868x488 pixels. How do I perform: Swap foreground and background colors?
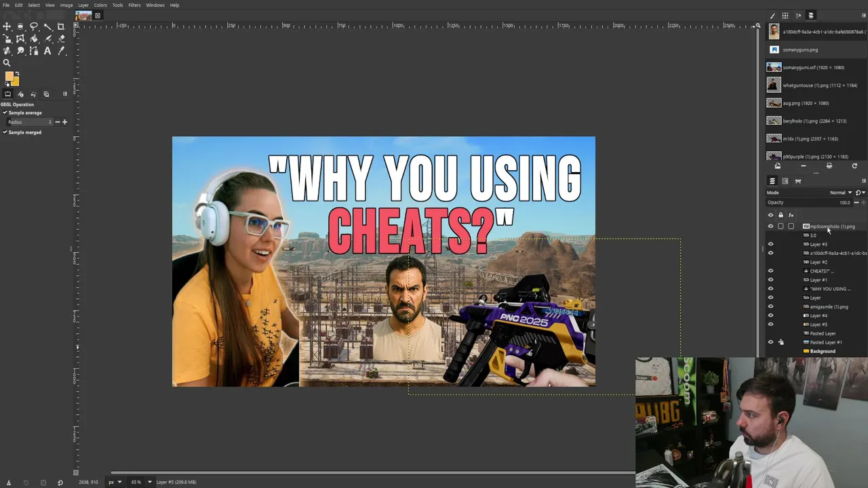pos(17,73)
